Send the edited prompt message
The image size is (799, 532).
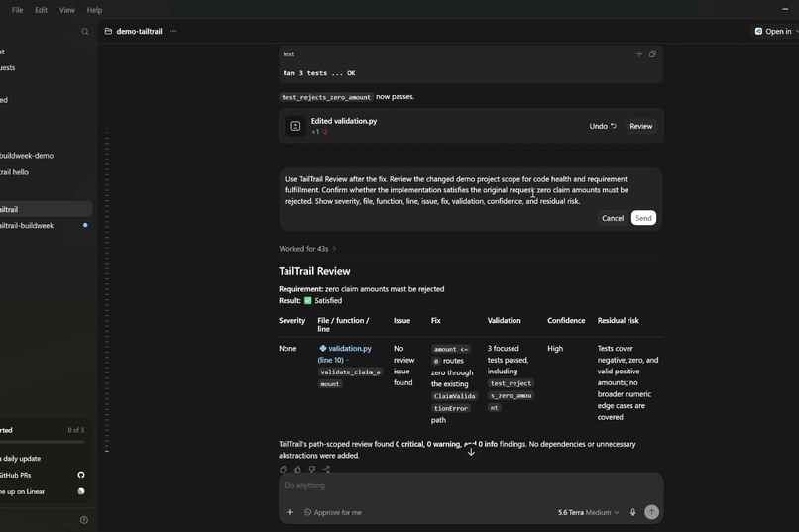643,218
